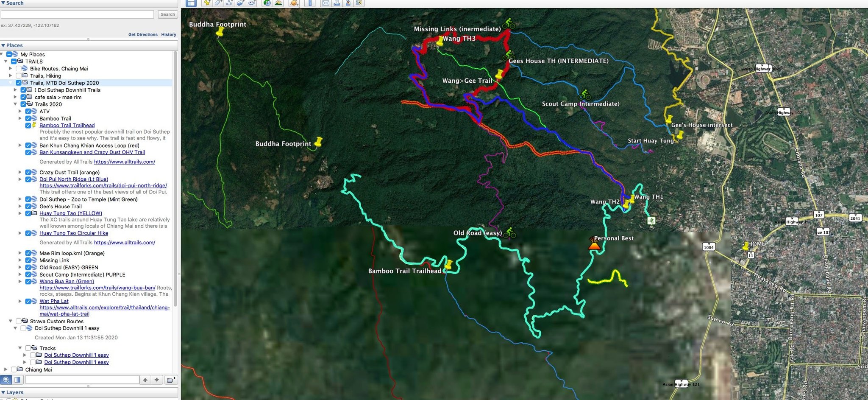The height and width of the screenshot is (400, 868).
Task: Check the Chiang Mai folder checkbox
Action: (x=14, y=369)
